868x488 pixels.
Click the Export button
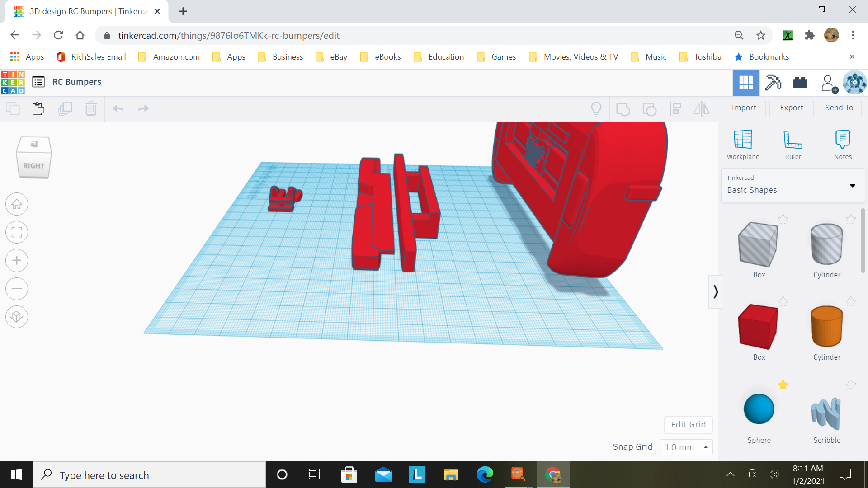(791, 108)
